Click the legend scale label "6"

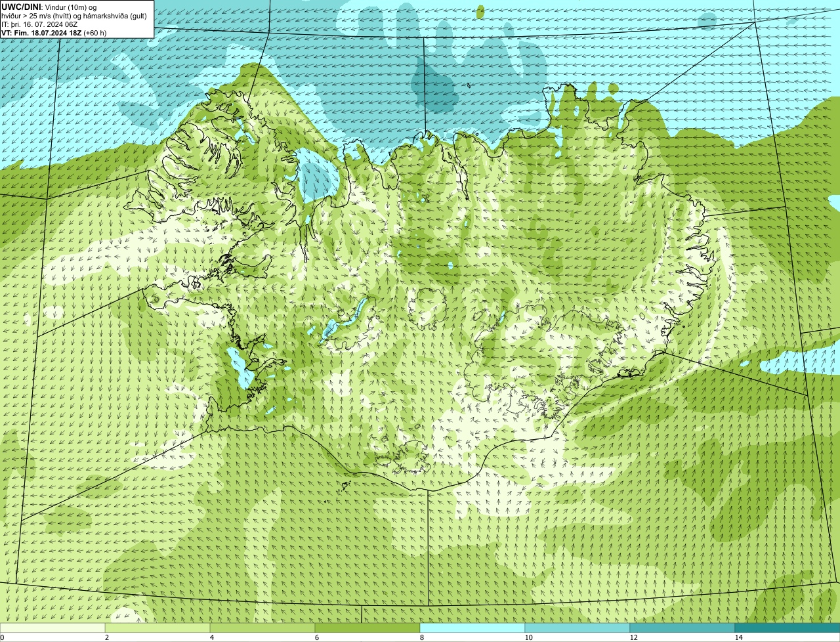316,637
